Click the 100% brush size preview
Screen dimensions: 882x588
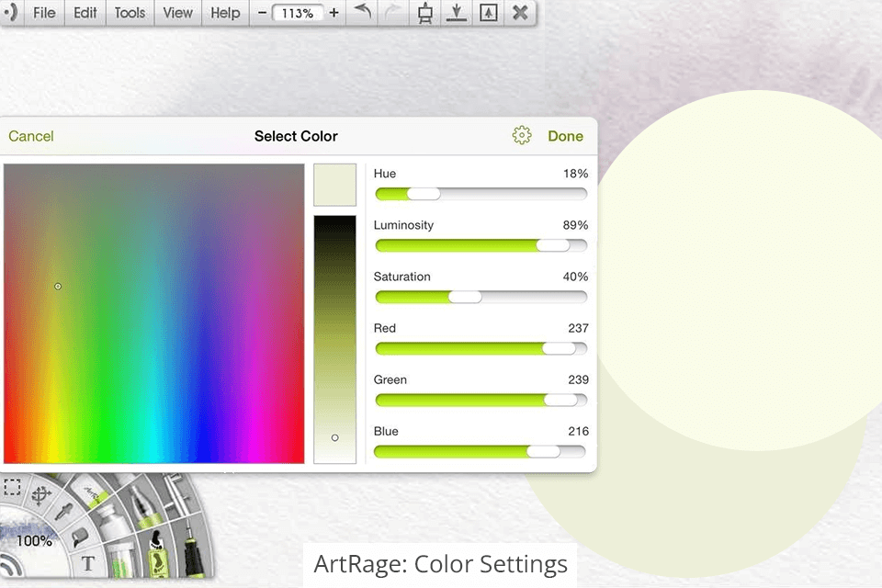(x=34, y=541)
